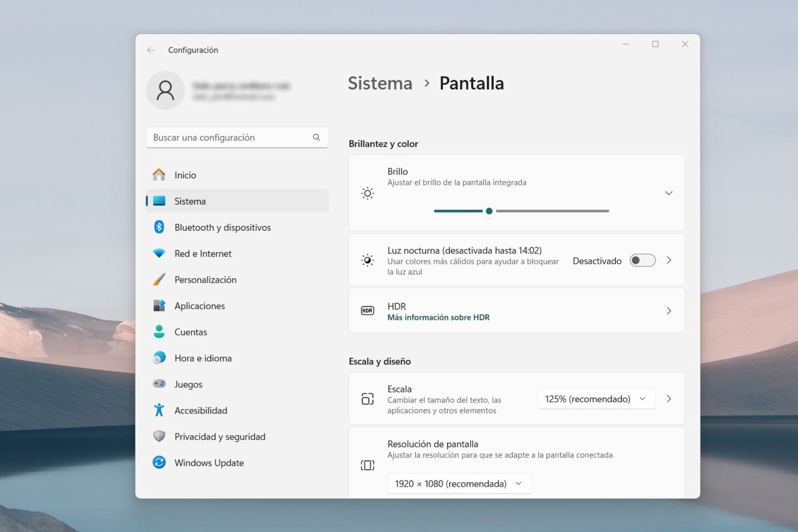Click the Inicio home icon
The height and width of the screenshot is (532, 798).
[x=159, y=175]
